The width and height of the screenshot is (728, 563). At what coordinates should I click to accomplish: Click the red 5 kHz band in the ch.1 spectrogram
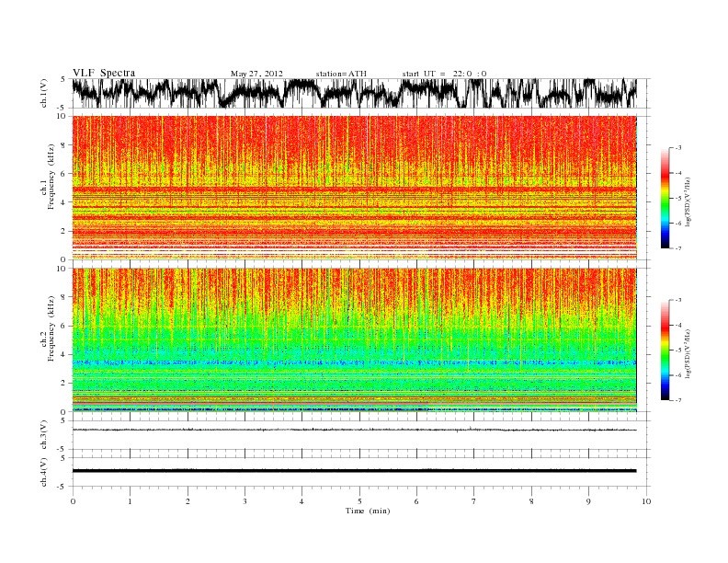point(354,190)
